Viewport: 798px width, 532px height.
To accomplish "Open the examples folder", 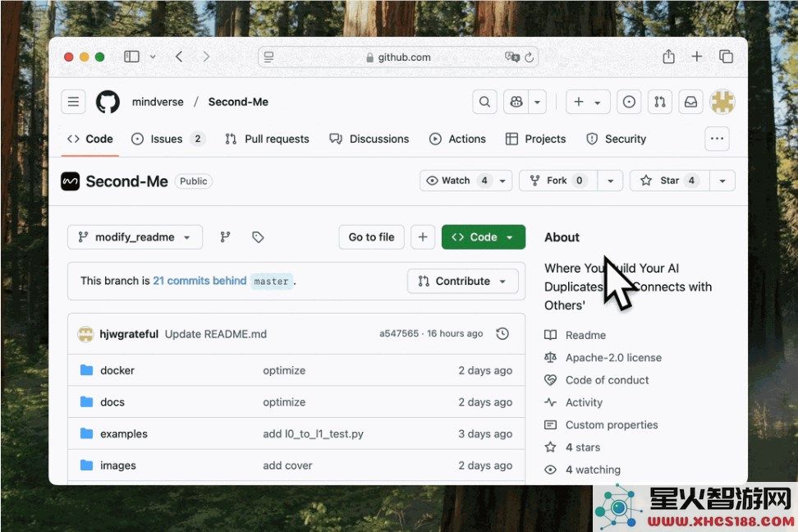I will 124,433.
